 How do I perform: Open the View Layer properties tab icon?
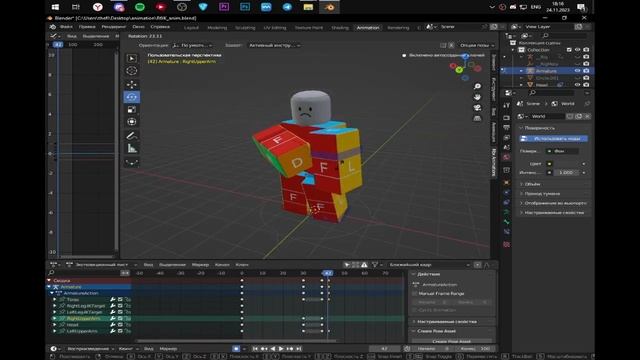pos(507,138)
